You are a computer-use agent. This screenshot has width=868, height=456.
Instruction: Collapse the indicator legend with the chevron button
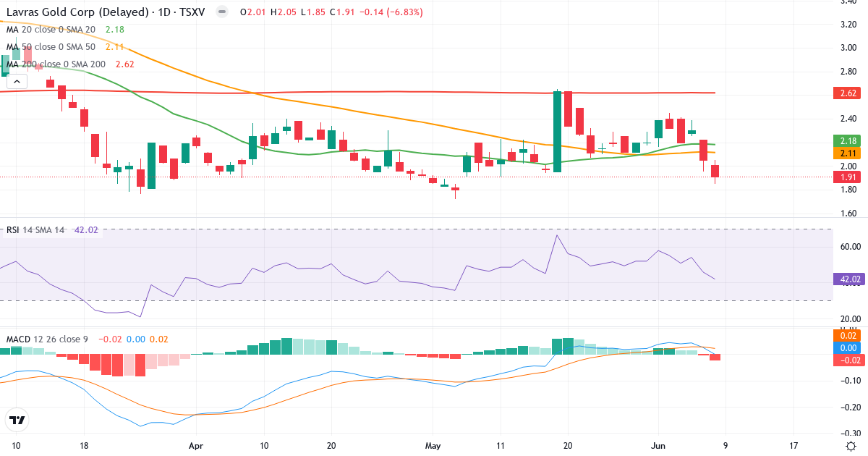(17, 82)
